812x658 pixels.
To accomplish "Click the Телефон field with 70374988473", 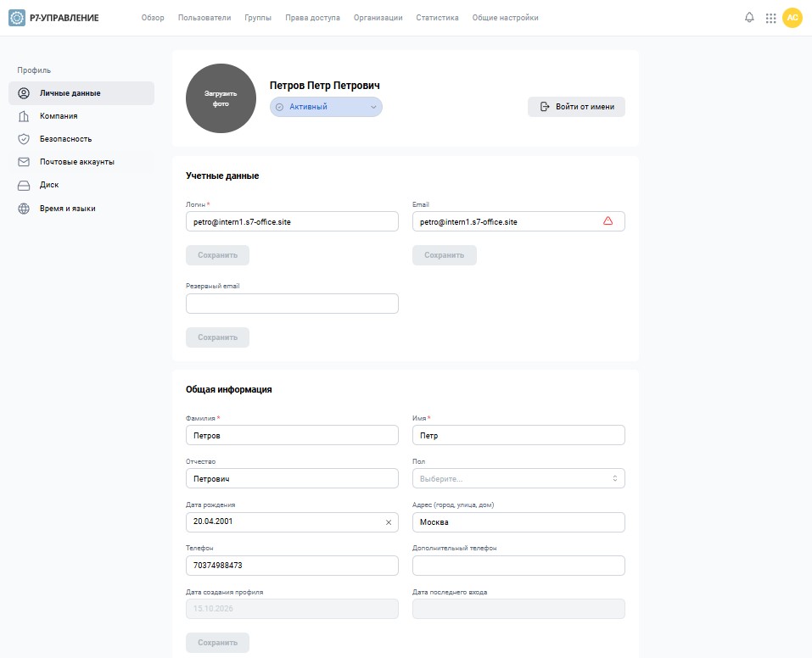I will pos(292,566).
